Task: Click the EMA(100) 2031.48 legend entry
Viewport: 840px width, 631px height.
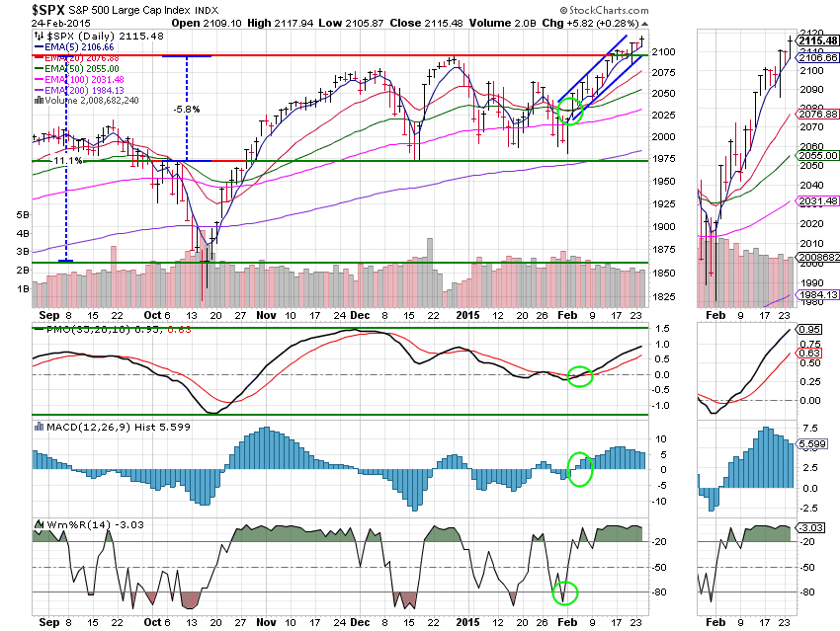Action: (x=79, y=79)
